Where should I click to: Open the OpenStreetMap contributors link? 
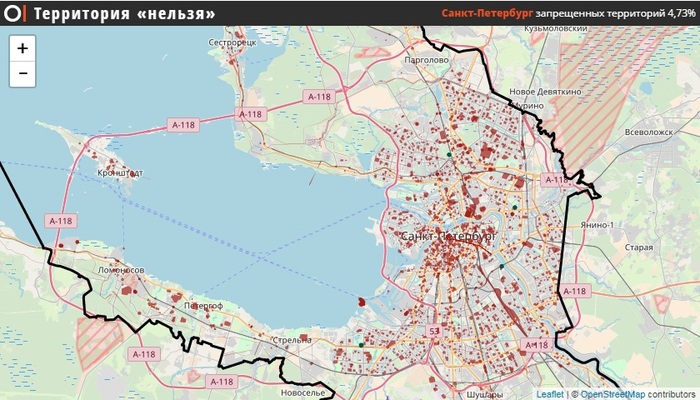[x=638, y=394]
